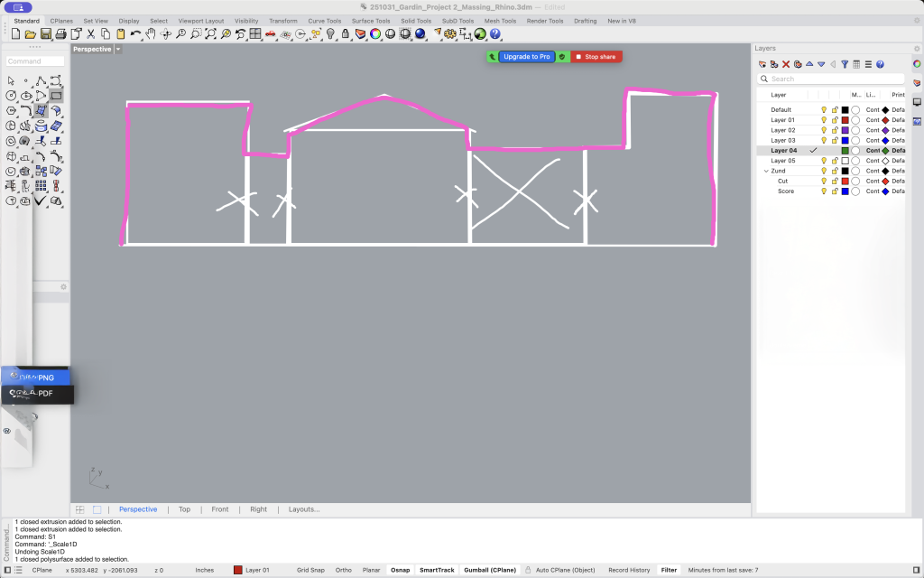Toggle Grid Snap in status bar

click(x=310, y=570)
